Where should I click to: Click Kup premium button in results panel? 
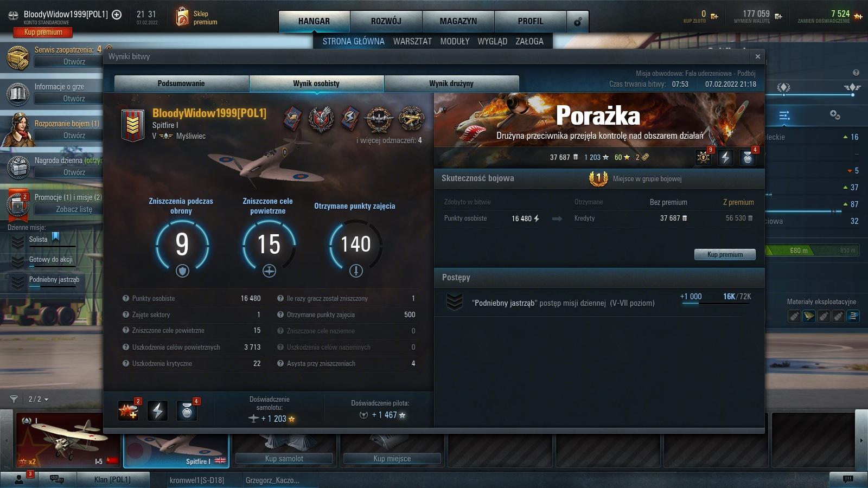725,254
